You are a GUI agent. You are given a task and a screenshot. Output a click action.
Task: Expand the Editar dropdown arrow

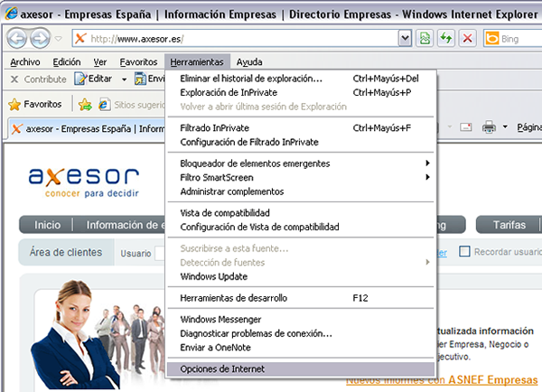pyautogui.click(x=124, y=79)
